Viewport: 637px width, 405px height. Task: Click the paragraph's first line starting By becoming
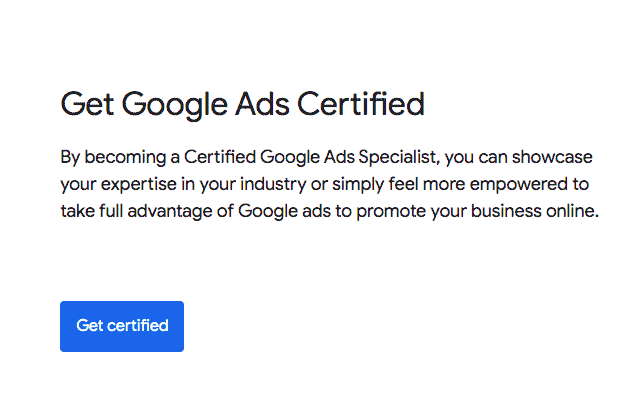coord(324,158)
